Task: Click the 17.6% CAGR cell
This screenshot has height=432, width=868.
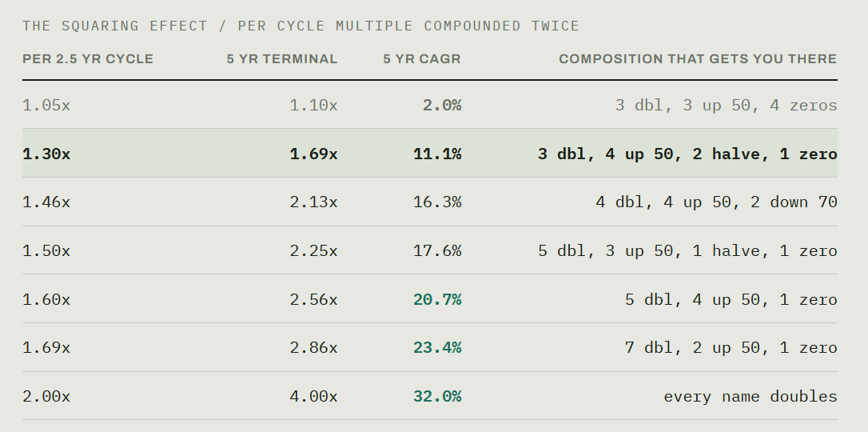Action: (437, 251)
